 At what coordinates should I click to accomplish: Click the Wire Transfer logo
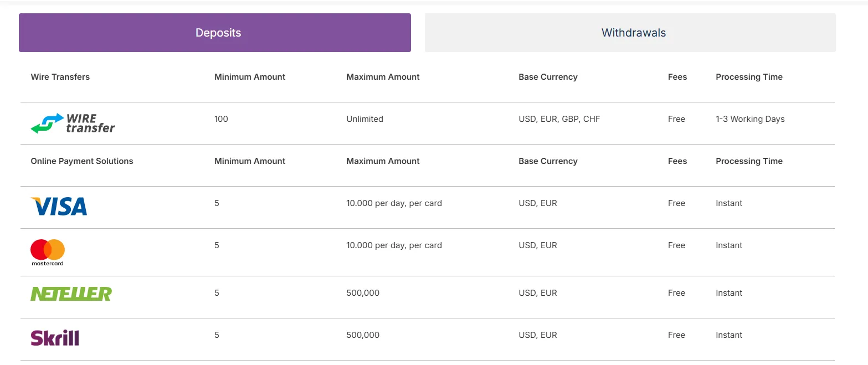(73, 123)
